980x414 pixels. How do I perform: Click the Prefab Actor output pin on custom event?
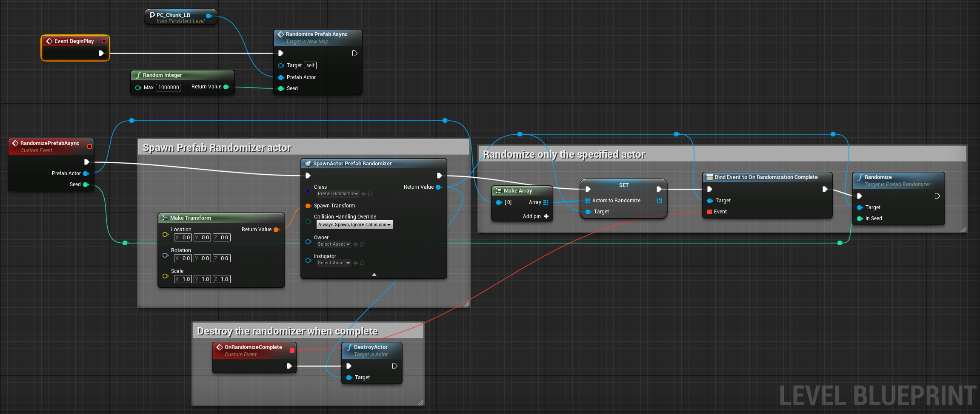[86, 173]
